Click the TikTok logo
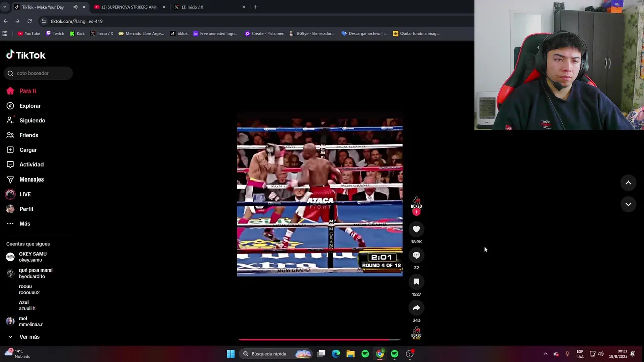 (26, 55)
